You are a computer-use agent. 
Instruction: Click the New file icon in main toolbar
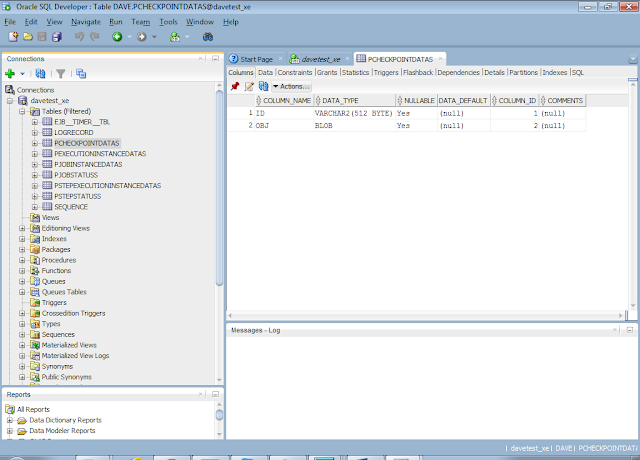click(x=12, y=37)
